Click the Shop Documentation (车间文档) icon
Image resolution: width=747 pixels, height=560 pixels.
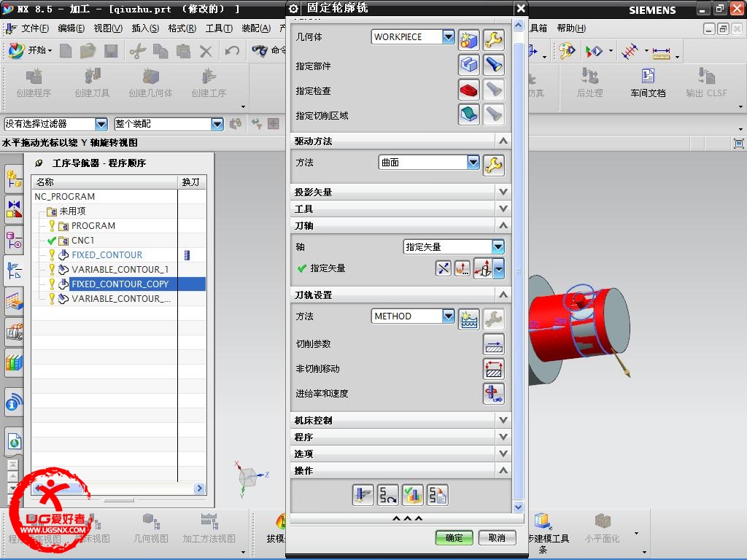648,83
